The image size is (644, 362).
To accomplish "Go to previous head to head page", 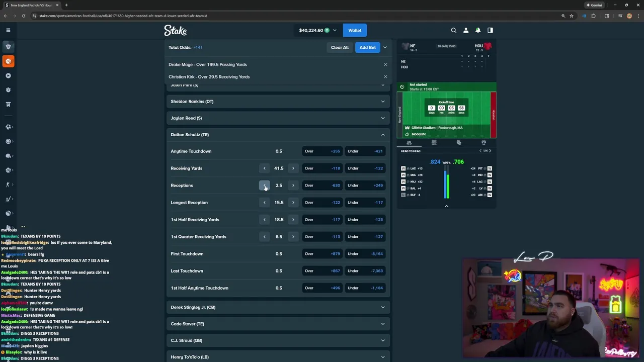I will click(480, 151).
